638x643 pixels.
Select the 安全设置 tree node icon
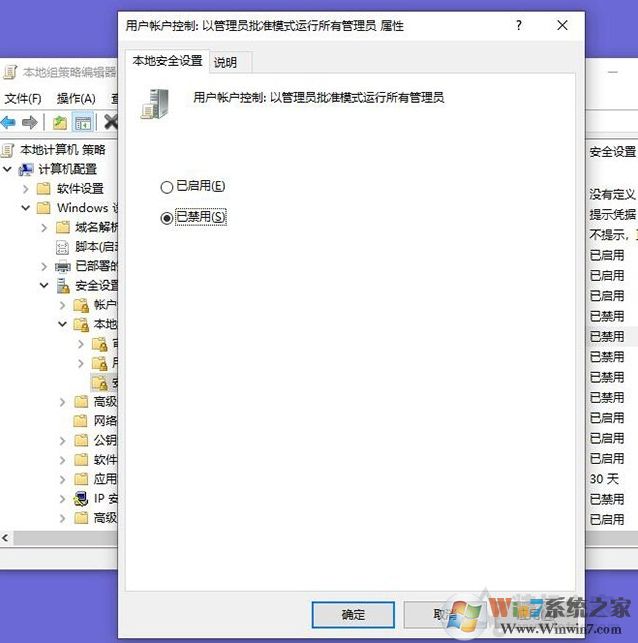pyautogui.click(x=63, y=286)
